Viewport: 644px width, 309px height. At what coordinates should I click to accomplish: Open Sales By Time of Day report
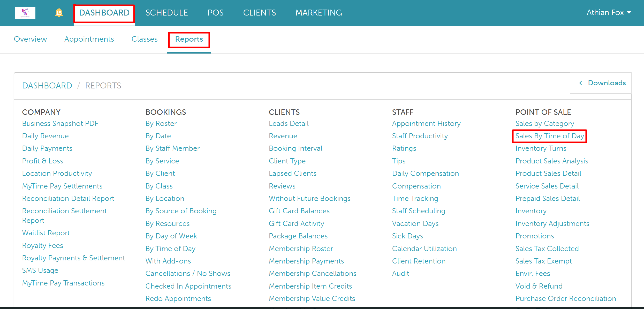550,136
